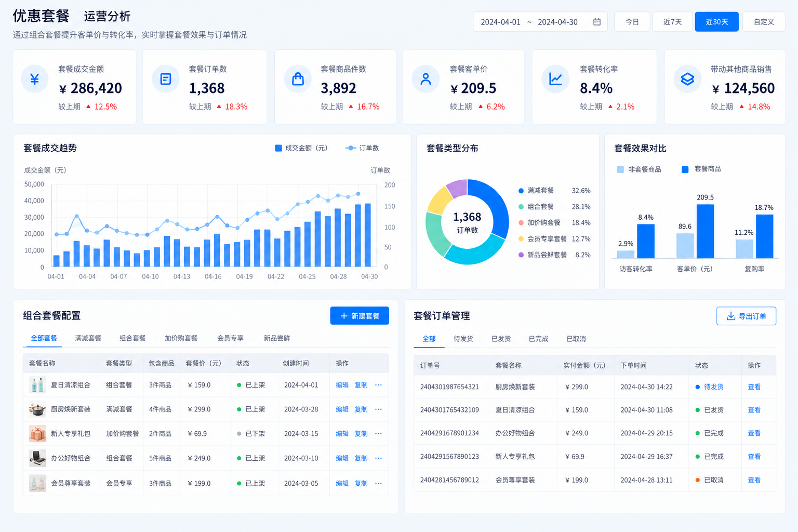Image resolution: width=798 pixels, height=532 pixels.
Task: Select the 近7天 date range button
Action: pos(672,22)
